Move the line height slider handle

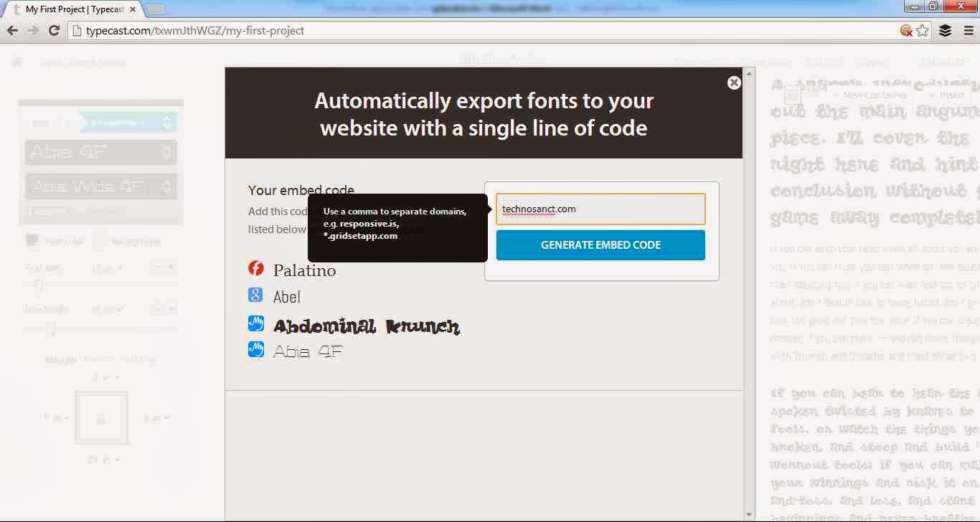[x=51, y=328]
